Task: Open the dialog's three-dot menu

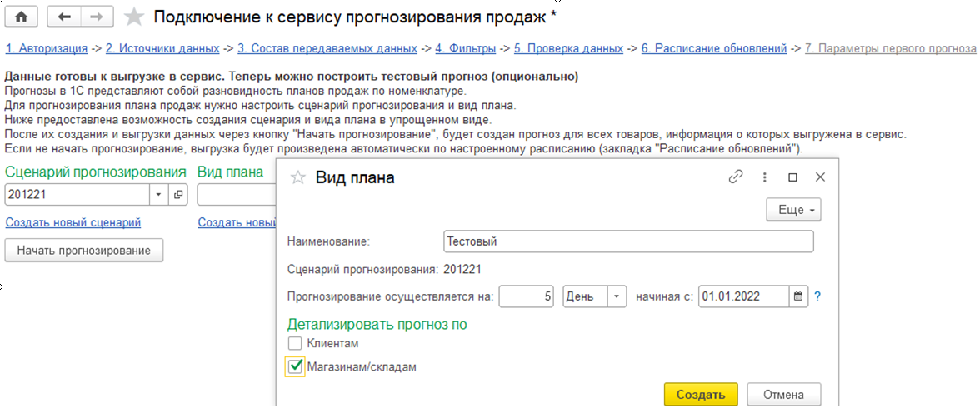Action: [764, 177]
